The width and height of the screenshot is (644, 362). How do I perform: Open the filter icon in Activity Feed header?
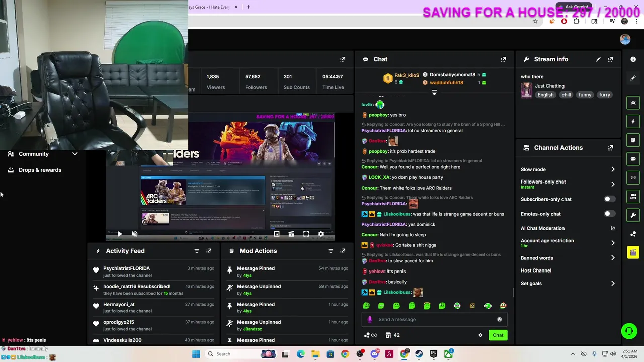197,251
